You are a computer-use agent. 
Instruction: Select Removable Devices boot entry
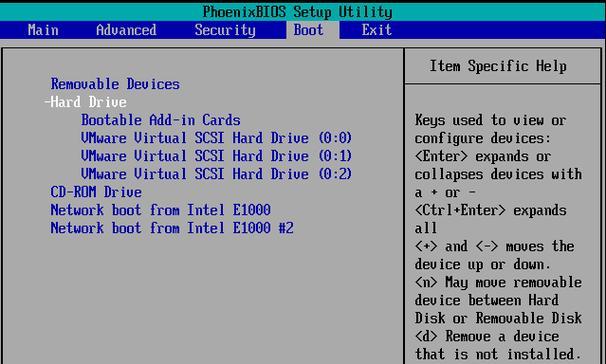(115, 84)
